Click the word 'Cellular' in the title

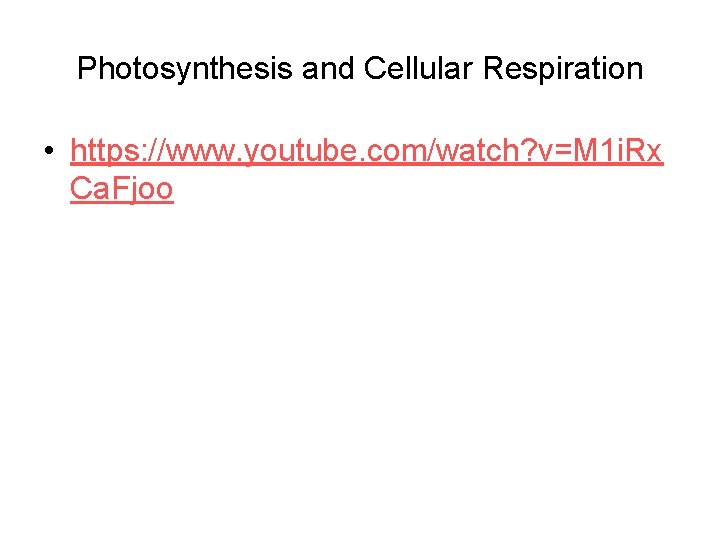418,68
